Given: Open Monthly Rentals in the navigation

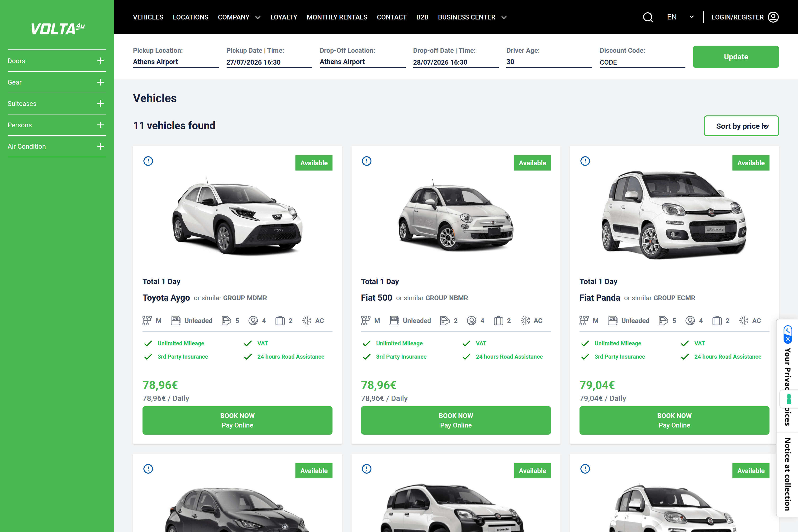Looking at the screenshot, I should [337, 17].
